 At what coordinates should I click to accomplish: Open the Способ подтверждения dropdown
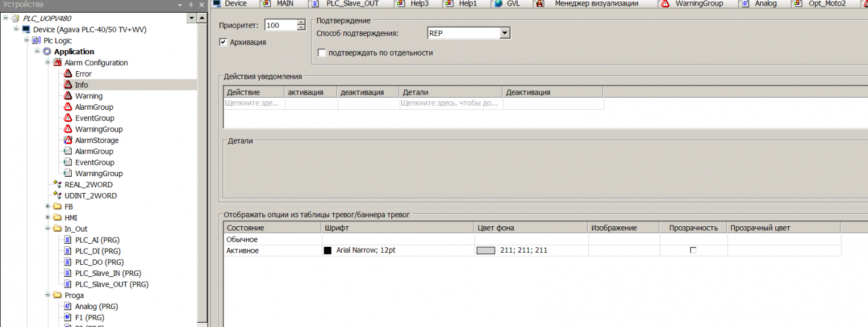click(505, 33)
